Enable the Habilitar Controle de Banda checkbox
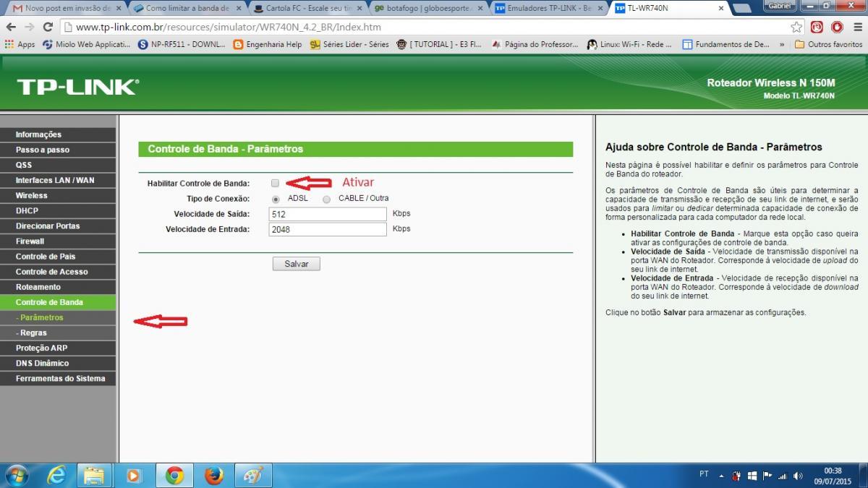Viewport: 868px width, 488px height. [x=275, y=183]
